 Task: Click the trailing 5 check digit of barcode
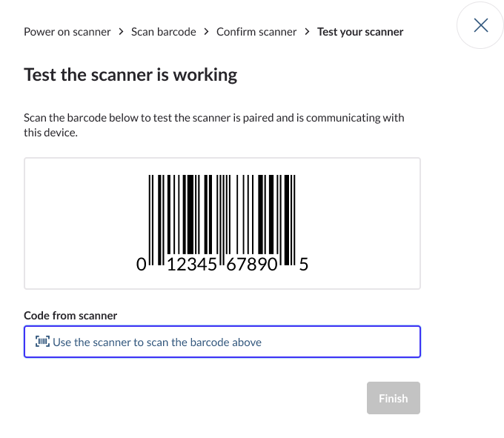point(303,265)
